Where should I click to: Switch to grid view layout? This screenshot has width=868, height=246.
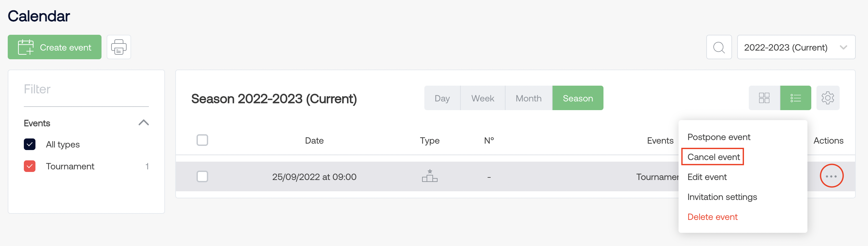point(764,98)
